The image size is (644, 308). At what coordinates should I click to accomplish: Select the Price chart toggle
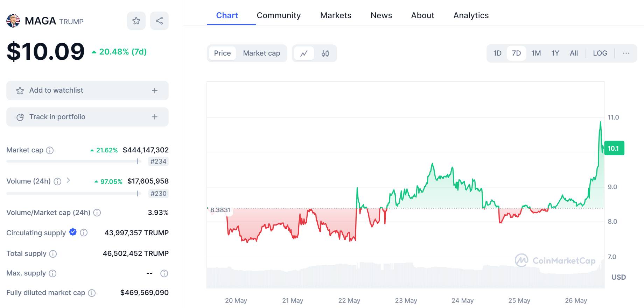point(222,53)
